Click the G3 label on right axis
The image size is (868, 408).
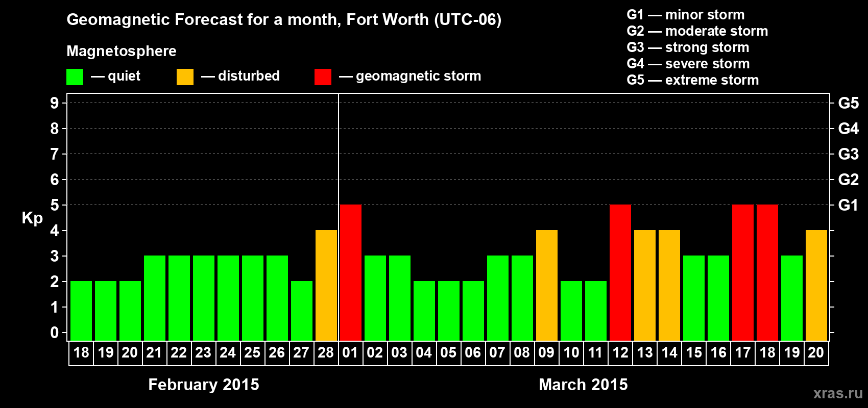849,154
